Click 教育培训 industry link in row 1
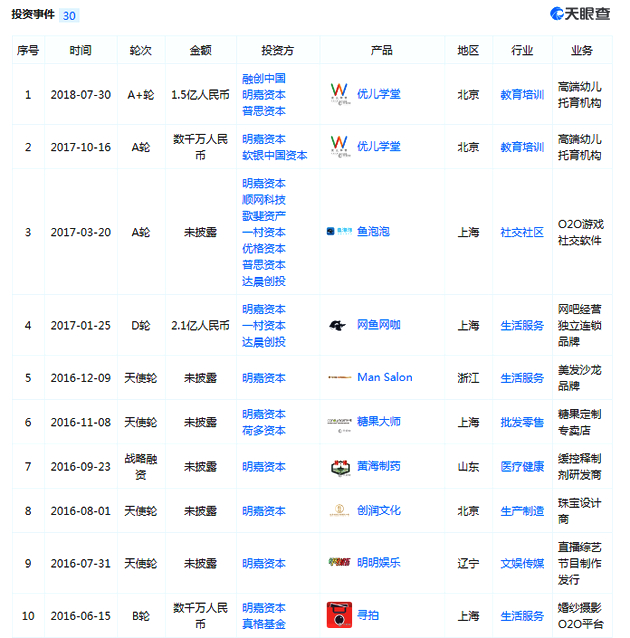Screen dimensions: 630x638 tap(522, 95)
